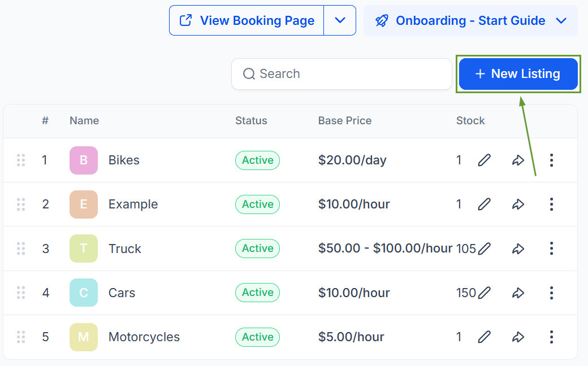The height and width of the screenshot is (366, 588).
Task: Click the pink B avatar for Bikes
Action: click(84, 160)
